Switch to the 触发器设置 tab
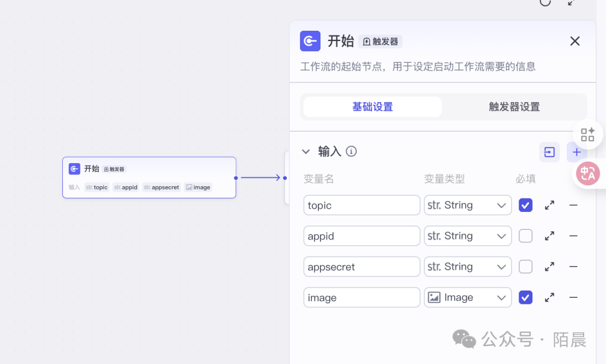Image resolution: width=606 pixels, height=364 pixels. pyautogui.click(x=514, y=107)
